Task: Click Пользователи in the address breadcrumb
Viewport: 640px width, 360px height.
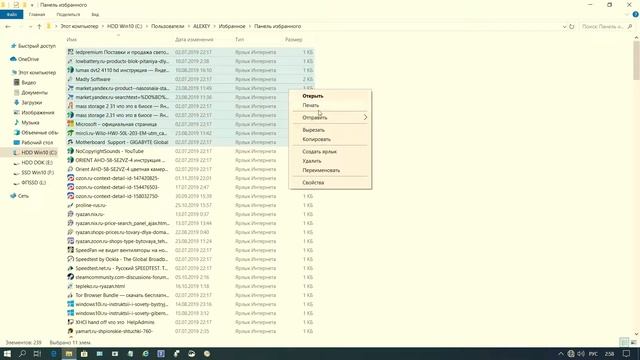Action: point(167,27)
